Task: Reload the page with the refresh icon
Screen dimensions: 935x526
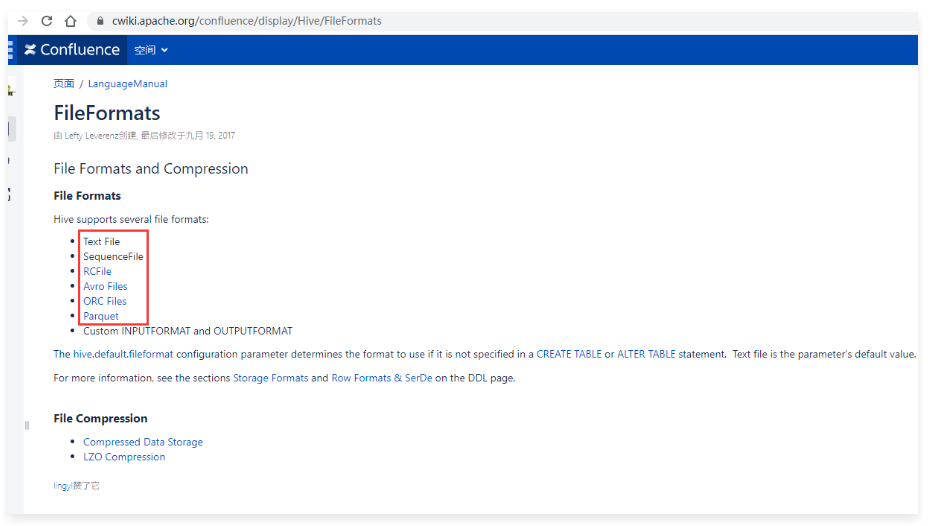Action: 47,21
